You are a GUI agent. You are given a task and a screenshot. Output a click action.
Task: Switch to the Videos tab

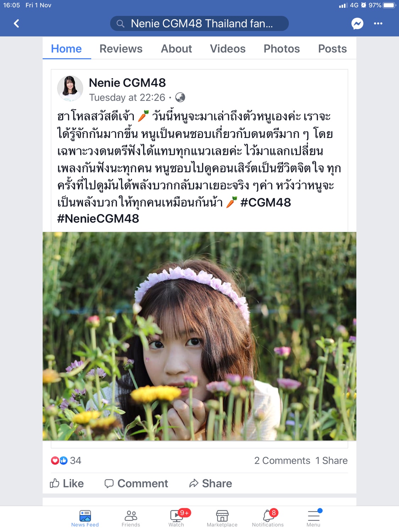[x=228, y=49]
